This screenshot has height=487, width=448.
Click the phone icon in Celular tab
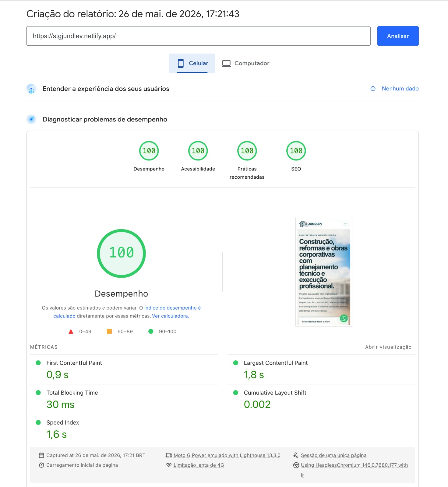click(181, 63)
